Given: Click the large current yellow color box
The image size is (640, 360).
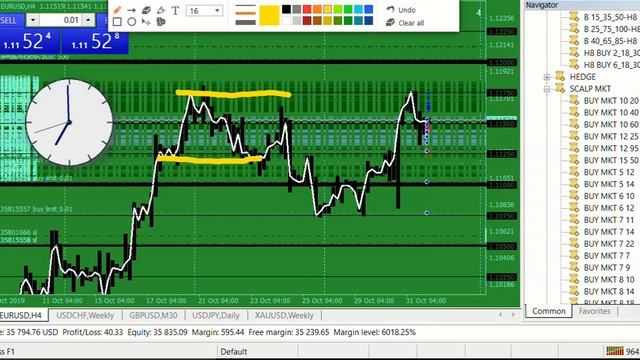Looking at the screenshot, I should click(x=269, y=16).
